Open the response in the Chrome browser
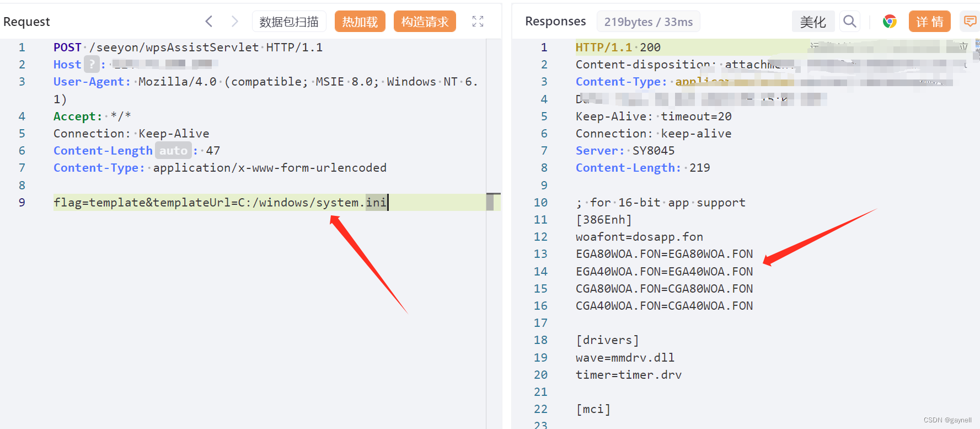The height and width of the screenshot is (429, 980). click(889, 22)
